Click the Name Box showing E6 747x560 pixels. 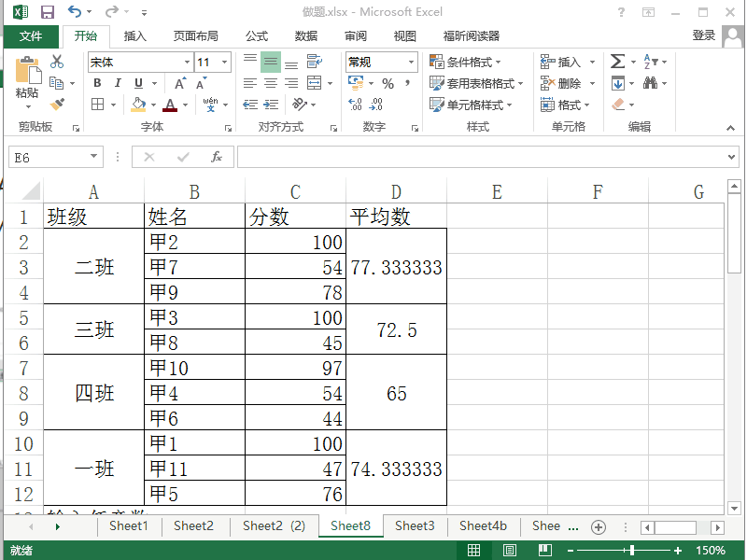(47, 157)
